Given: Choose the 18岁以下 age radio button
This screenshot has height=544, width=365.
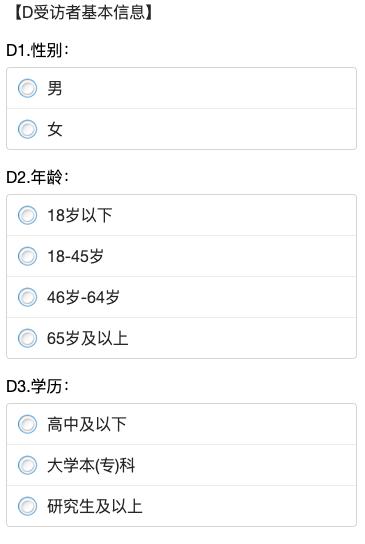Looking at the screenshot, I should (x=27, y=215).
